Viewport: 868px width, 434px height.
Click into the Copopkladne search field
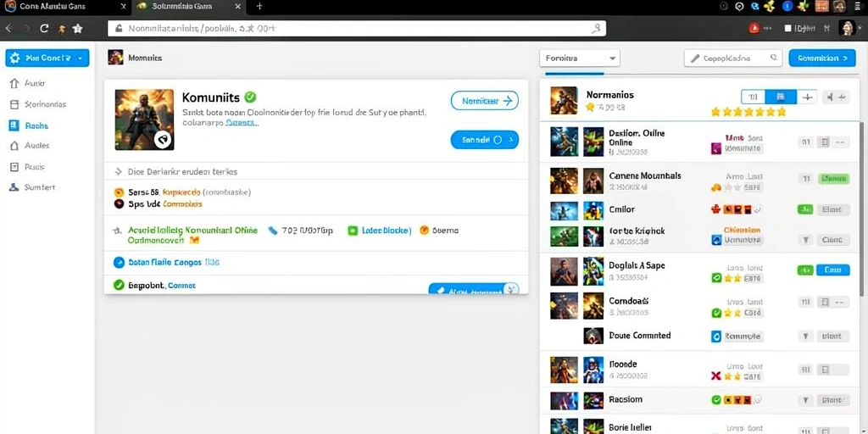(733, 58)
